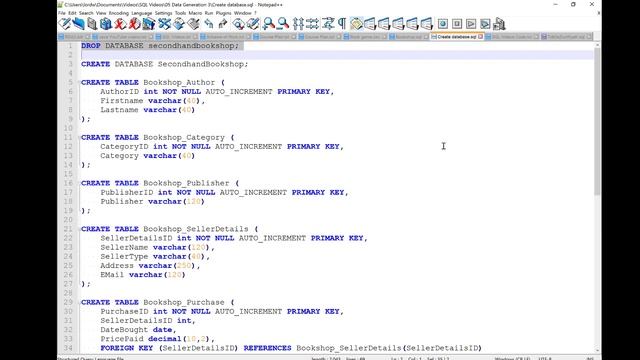Zoom in with the magnifier plus icon
This screenshot has width=640, height=360.
pyautogui.click(x=268, y=24)
